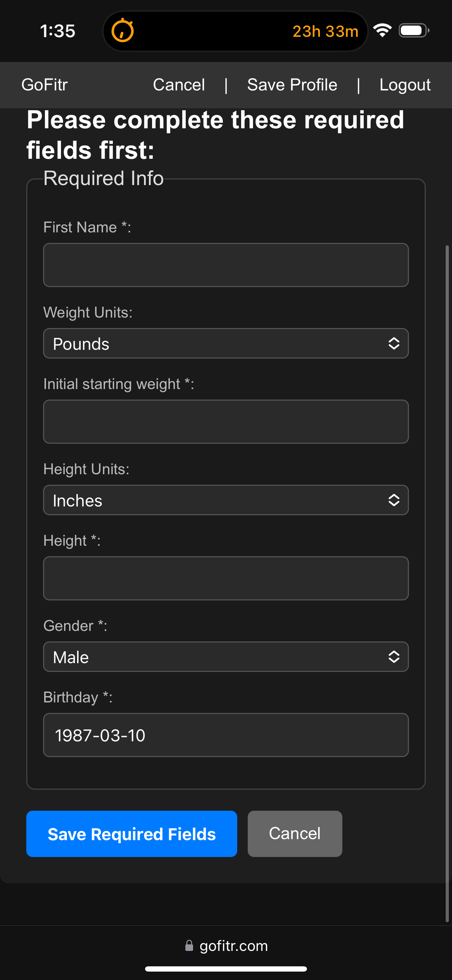Click the Initial starting weight field
452x980 pixels.
click(x=226, y=422)
